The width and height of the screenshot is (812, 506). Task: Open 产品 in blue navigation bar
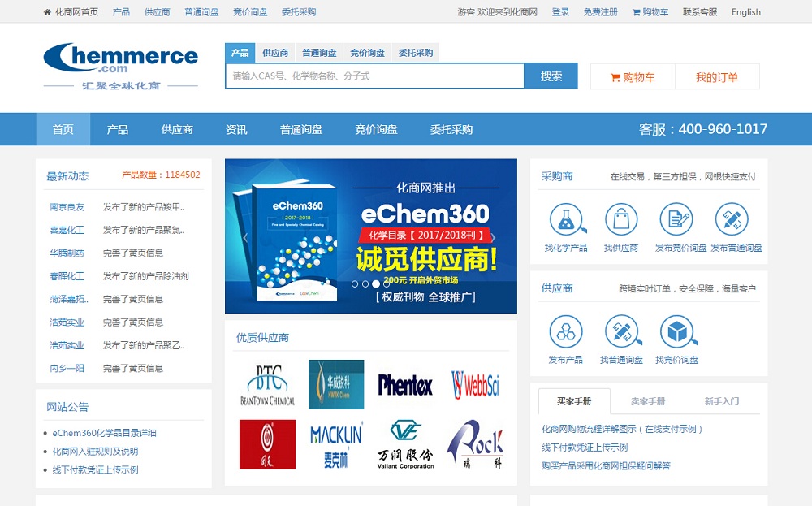click(118, 129)
